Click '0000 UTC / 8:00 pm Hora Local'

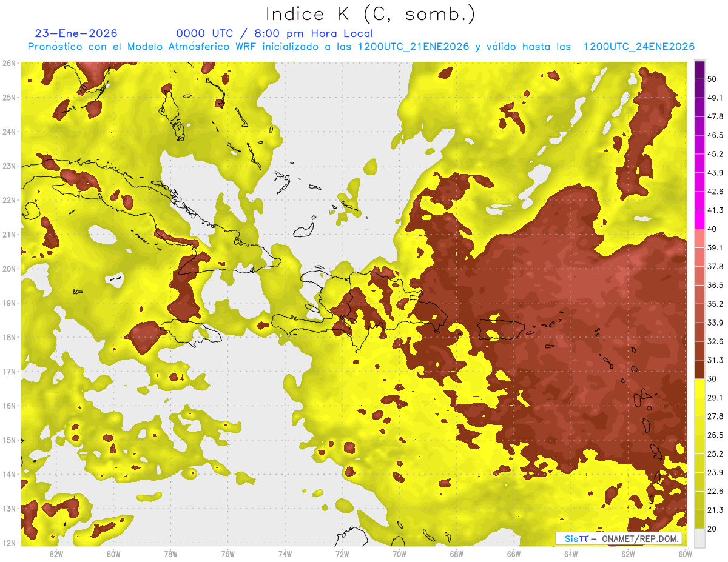(275, 33)
